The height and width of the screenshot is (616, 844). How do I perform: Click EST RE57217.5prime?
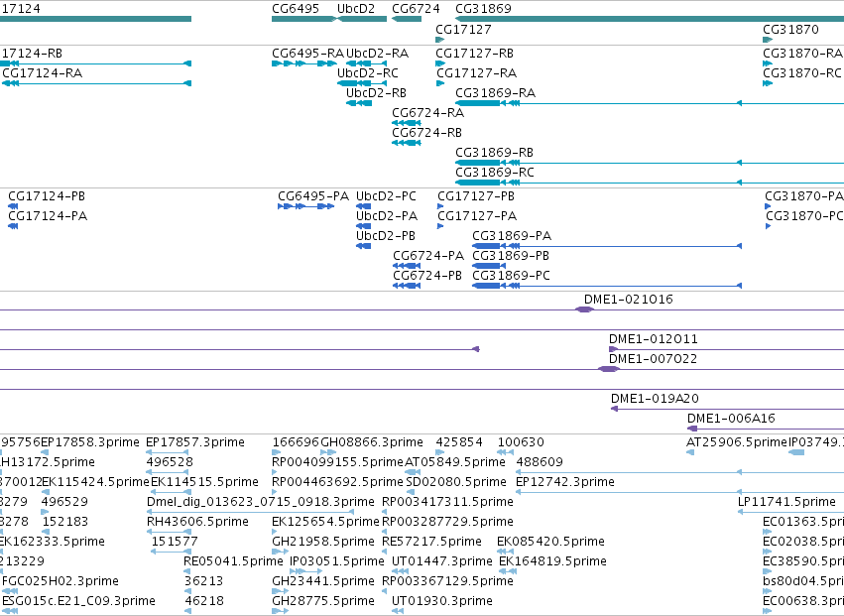pyautogui.click(x=431, y=542)
